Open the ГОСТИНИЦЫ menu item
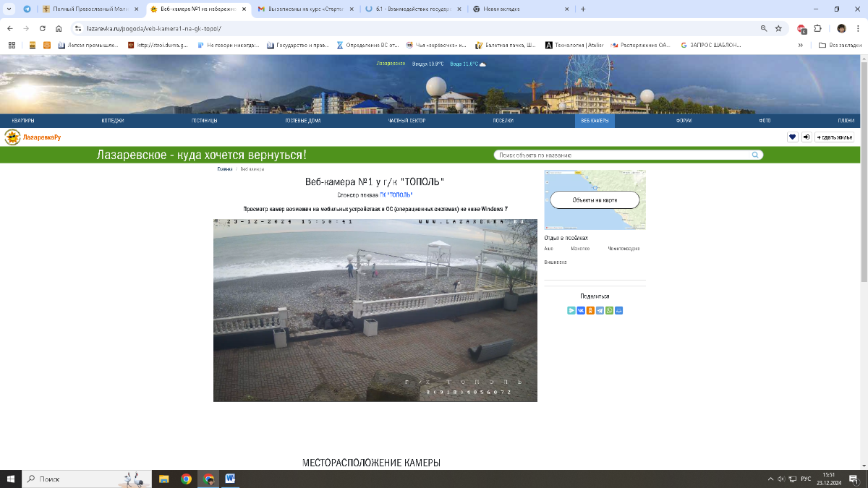This screenshot has width=868, height=488. (x=204, y=121)
